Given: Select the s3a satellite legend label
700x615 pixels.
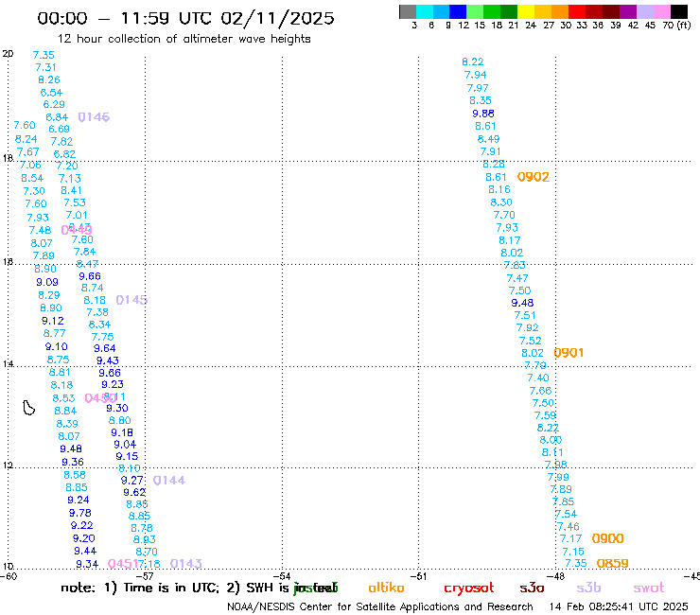Looking at the screenshot, I should click(532, 588).
